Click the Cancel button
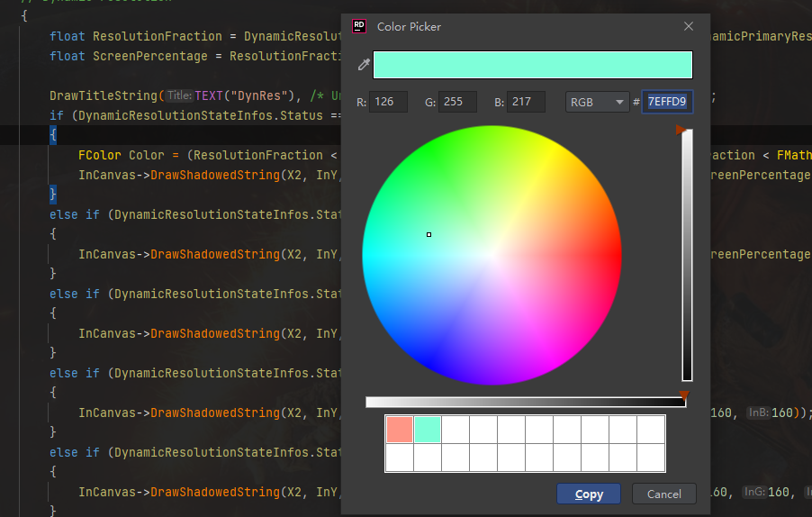Screen dimensions: 812x517 [x=663, y=494]
